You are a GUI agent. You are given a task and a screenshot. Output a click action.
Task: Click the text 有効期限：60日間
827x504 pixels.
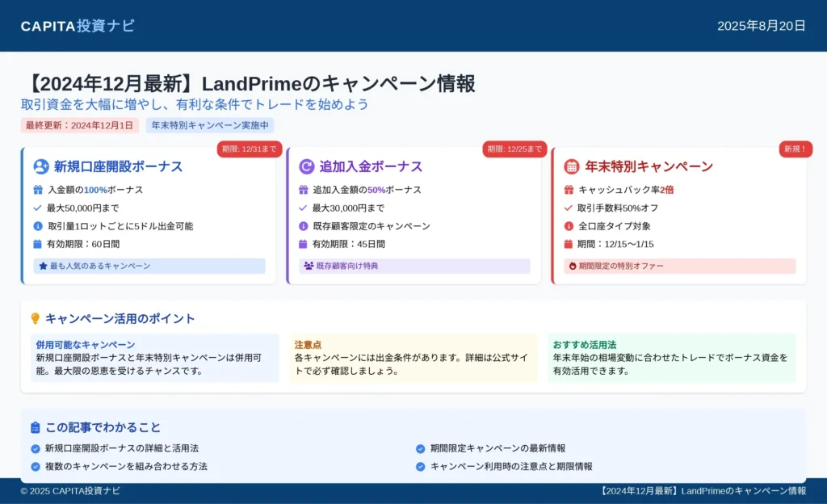(83, 244)
